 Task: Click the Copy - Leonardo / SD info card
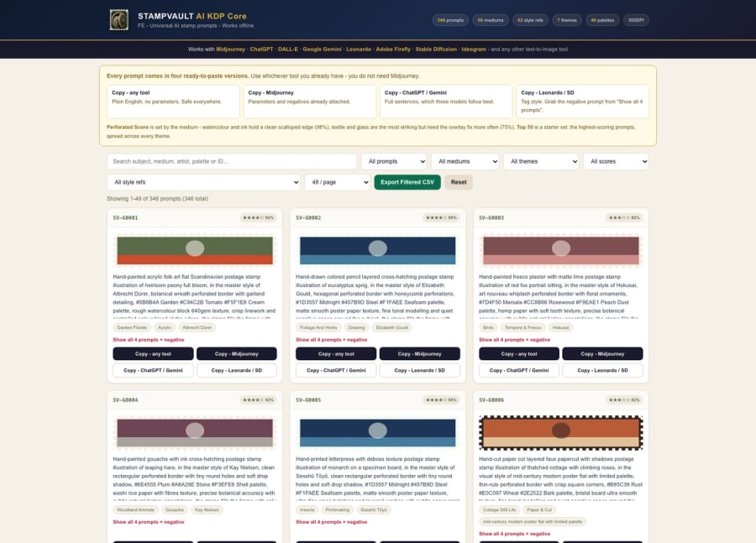[582, 102]
